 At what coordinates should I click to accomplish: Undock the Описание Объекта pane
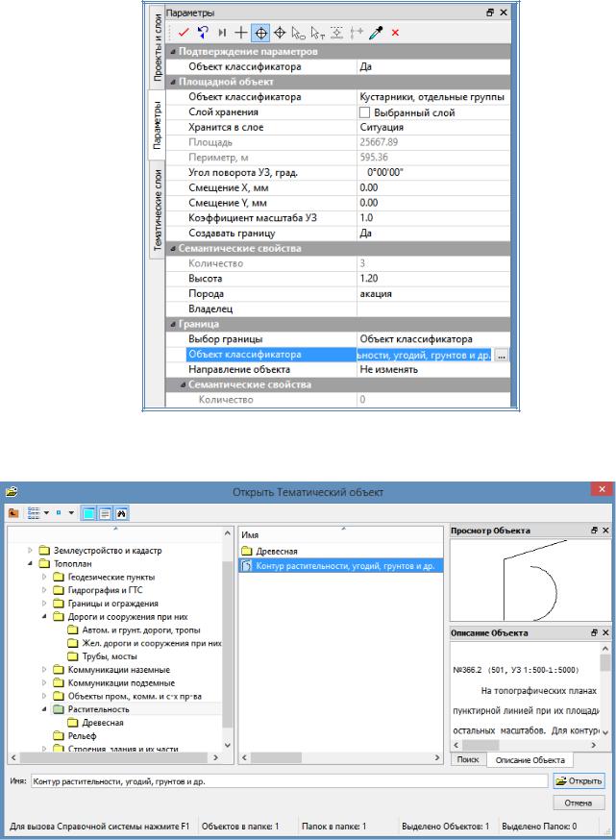(x=595, y=632)
